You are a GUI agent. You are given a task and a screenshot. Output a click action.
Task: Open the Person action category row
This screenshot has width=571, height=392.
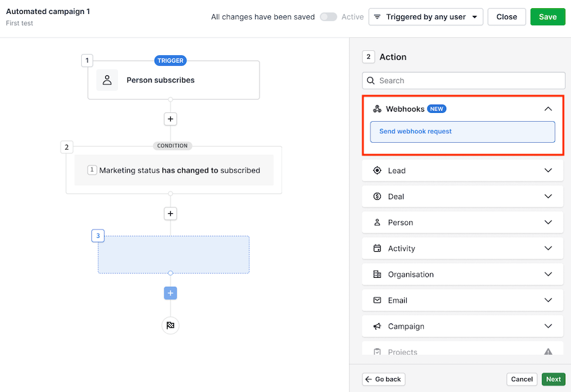[463, 223]
